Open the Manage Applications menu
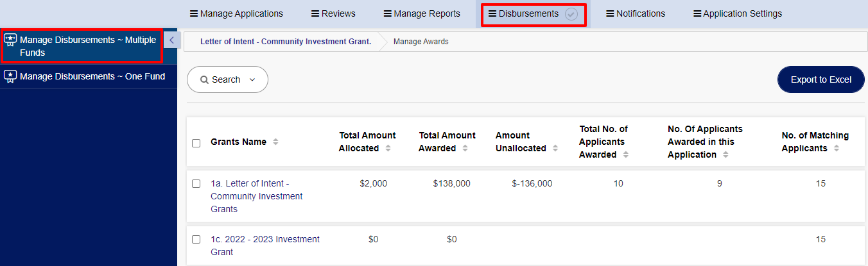Viewport: 868px width, 266px height. tap(236, 13)
